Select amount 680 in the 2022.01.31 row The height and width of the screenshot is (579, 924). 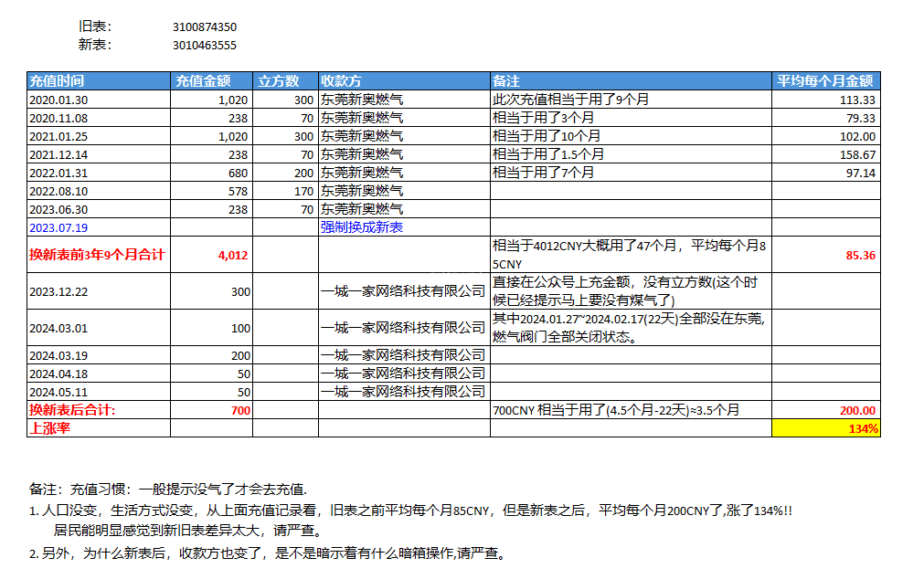(211, 173)
